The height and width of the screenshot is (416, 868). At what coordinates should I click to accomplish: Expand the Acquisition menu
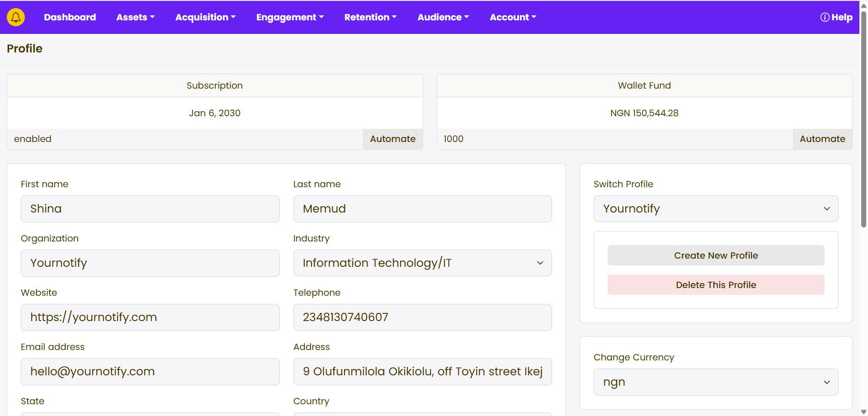[x=205, y=17]
